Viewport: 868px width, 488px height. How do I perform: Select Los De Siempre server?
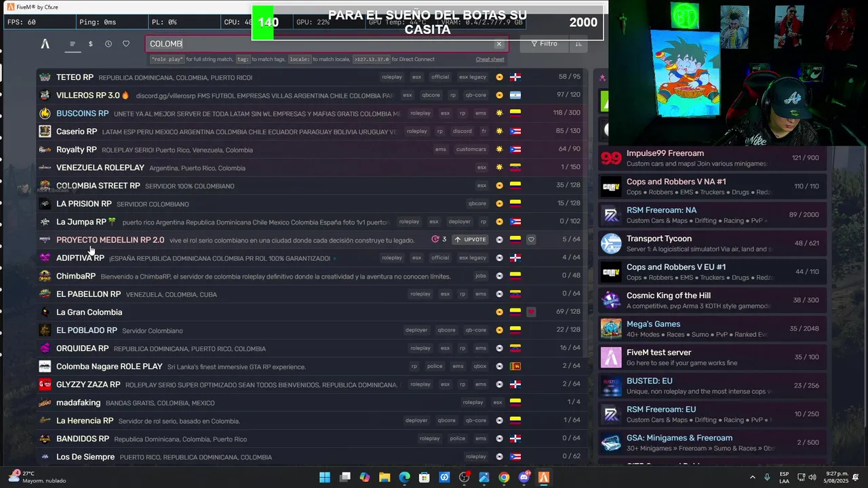point(312,457)
